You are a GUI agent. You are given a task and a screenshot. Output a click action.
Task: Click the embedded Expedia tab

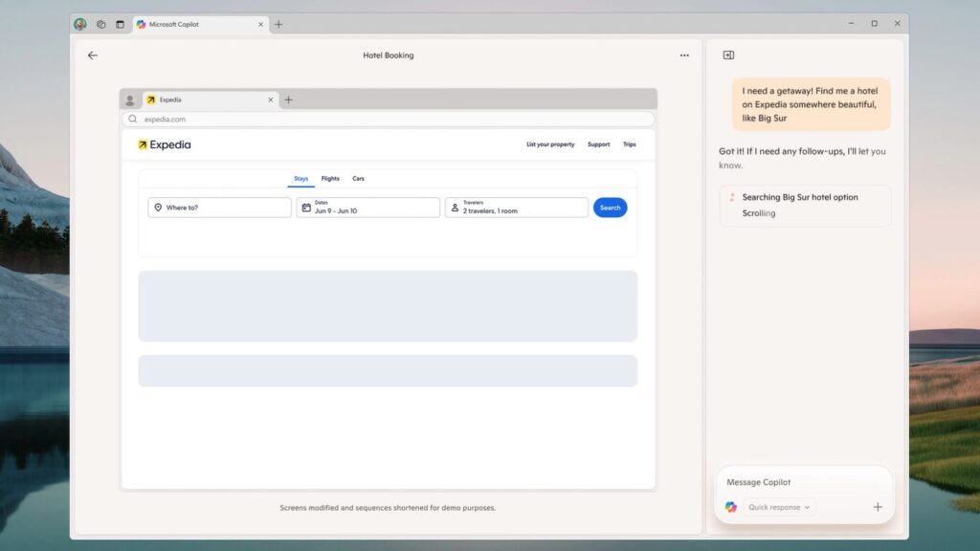[211, 99]
